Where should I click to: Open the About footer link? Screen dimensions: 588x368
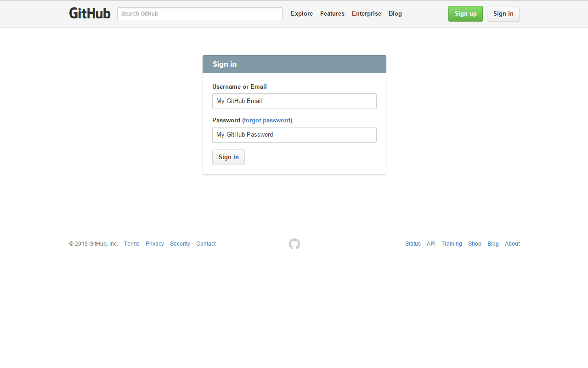(x=512, y=244)
